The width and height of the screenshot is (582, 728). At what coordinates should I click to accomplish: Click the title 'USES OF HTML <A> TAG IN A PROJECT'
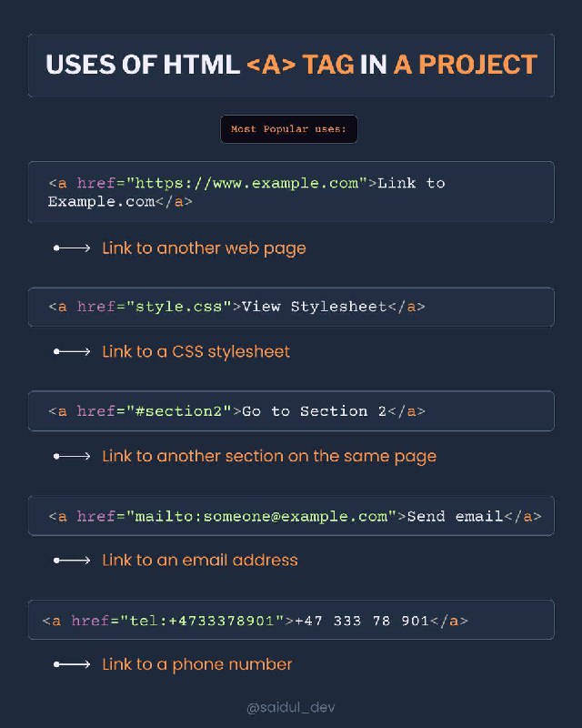click(x=291, y=65)
